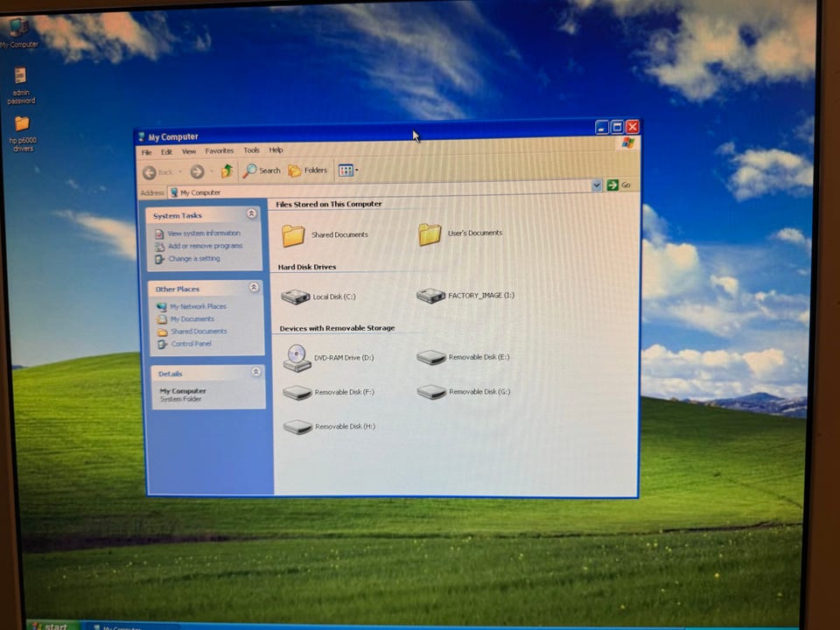Open the Tools menu
The image size is (840, 630).
coord(251,150)
